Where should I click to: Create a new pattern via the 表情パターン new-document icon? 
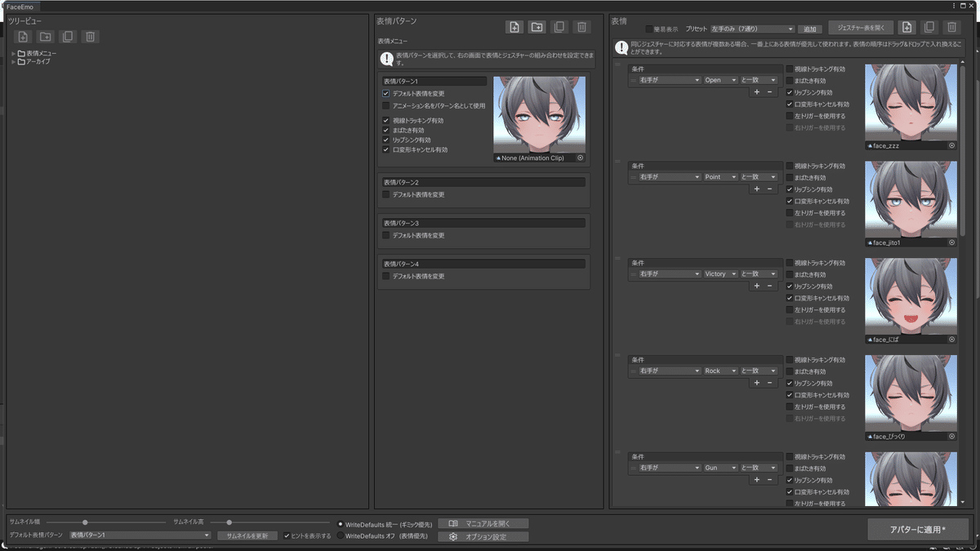(x=514, y=26)
